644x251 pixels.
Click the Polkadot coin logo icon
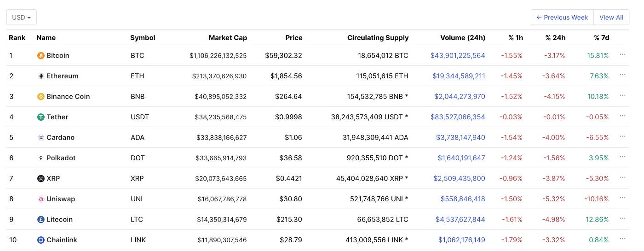pyautogui.click(x=41, y=158)
